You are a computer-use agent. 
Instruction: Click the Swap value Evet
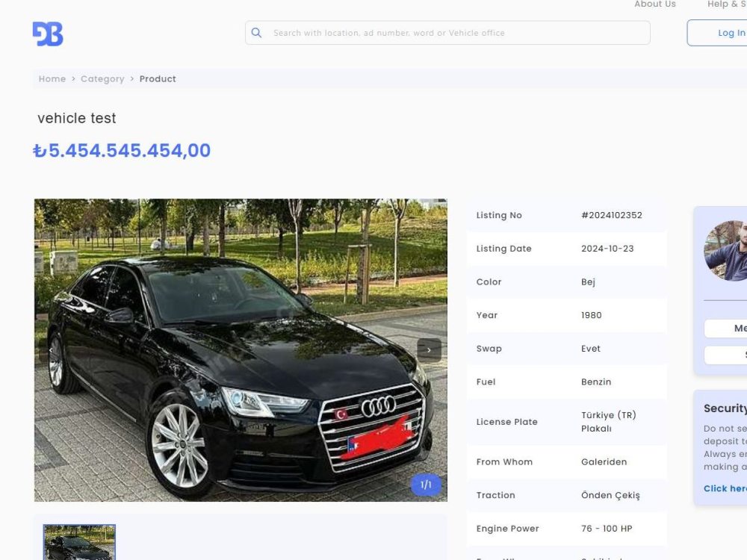click(x=591, y=349)
